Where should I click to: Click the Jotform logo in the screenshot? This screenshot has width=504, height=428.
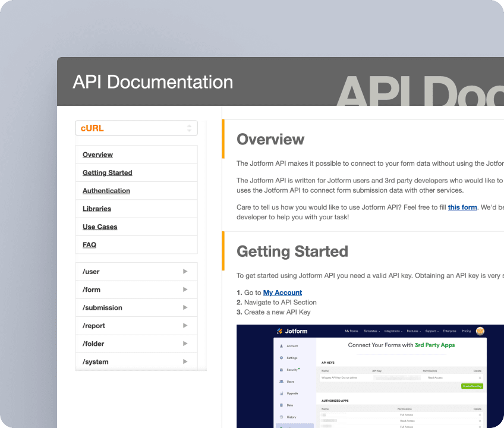click(x=292, y=331)
